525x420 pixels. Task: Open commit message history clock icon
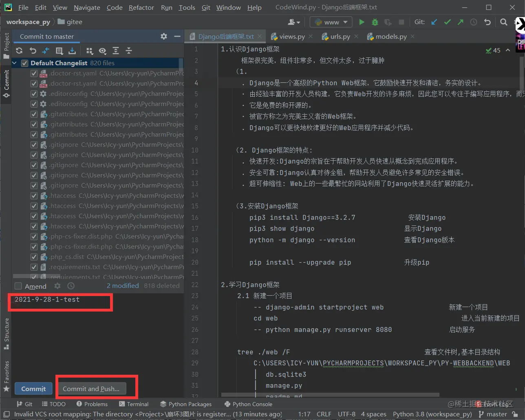click(71, 286)
